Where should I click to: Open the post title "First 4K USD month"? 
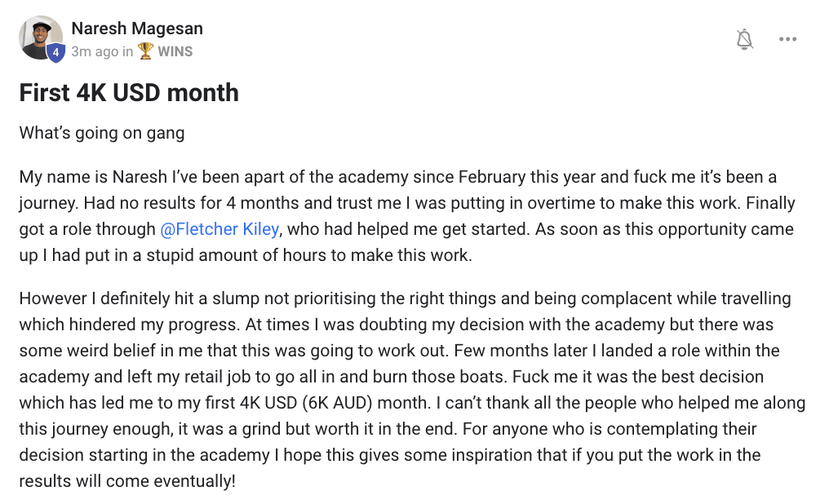pos(129,93)
